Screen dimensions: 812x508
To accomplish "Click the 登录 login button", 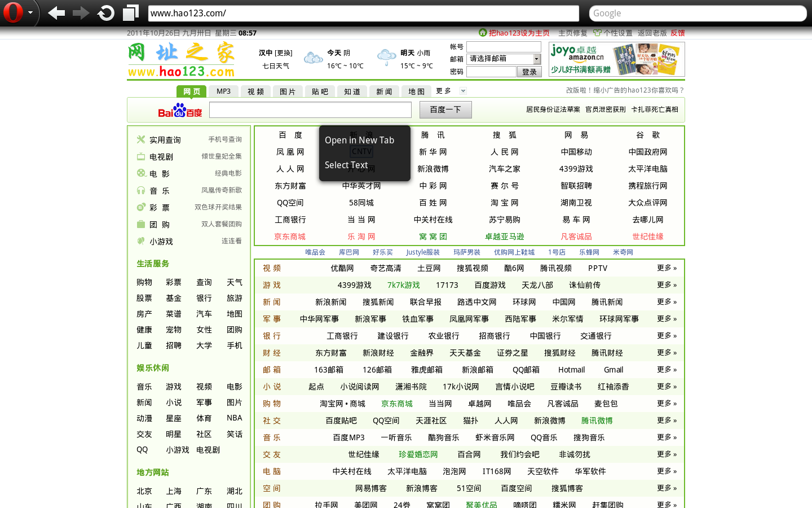I will click(x=529, y=72).
